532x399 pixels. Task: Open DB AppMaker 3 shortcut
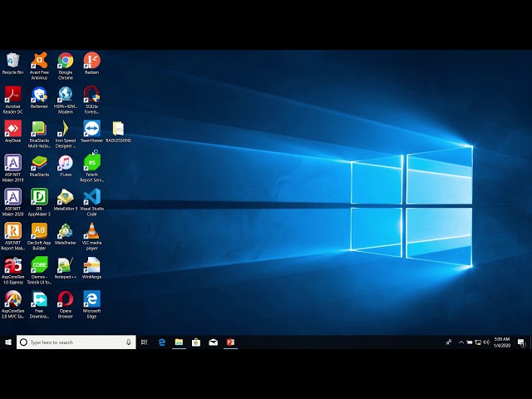[x=39, y=202]
